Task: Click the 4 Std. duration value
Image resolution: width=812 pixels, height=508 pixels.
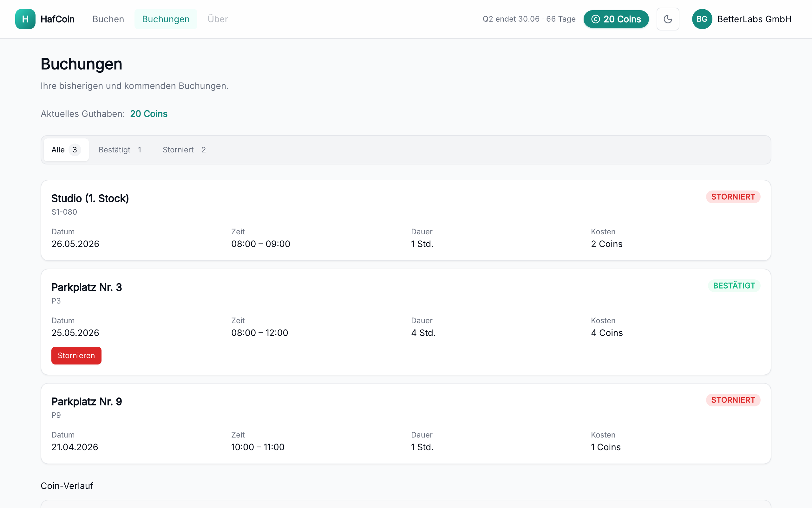Action: [x=423, y=333]
